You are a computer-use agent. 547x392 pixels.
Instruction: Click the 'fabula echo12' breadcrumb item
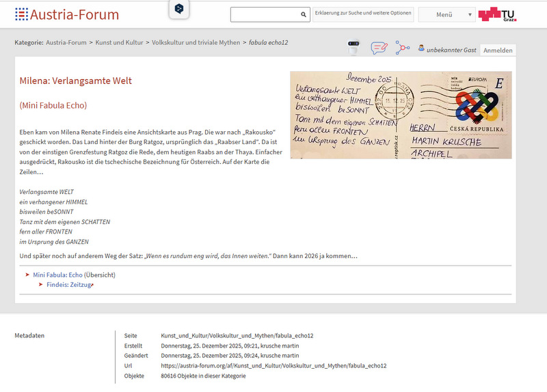click(x=268, y=42)
